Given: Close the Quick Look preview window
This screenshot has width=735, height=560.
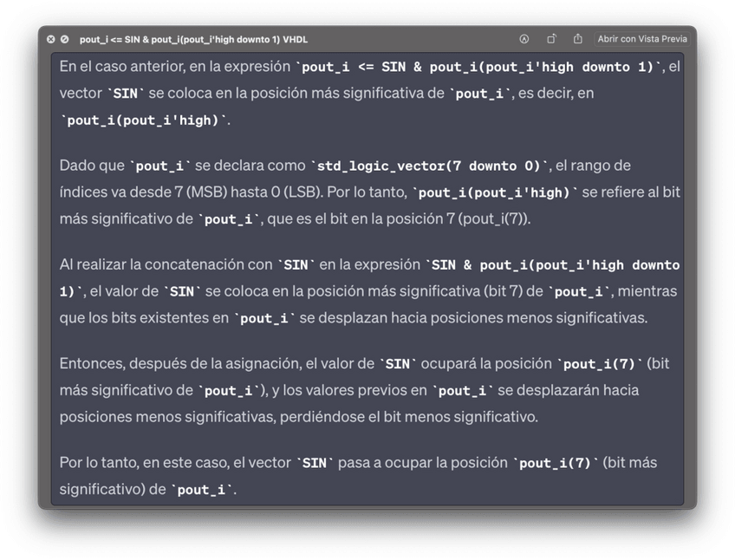Looking at the screenshot, I should [x=50, y=39].
